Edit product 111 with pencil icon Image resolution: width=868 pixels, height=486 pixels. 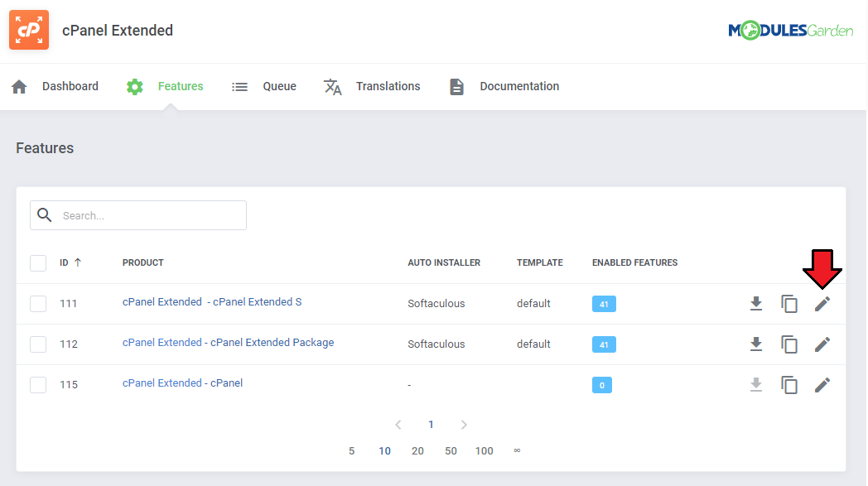click(x=822, y=303)
